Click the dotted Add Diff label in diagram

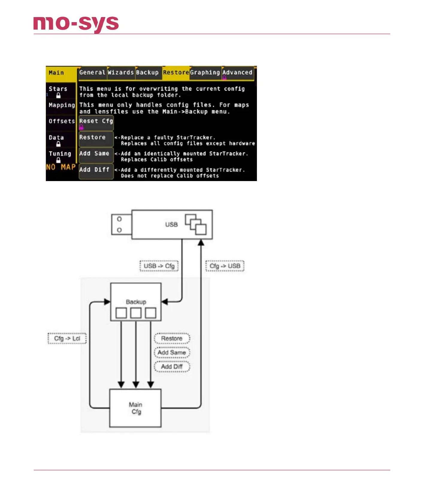point(172,367)
